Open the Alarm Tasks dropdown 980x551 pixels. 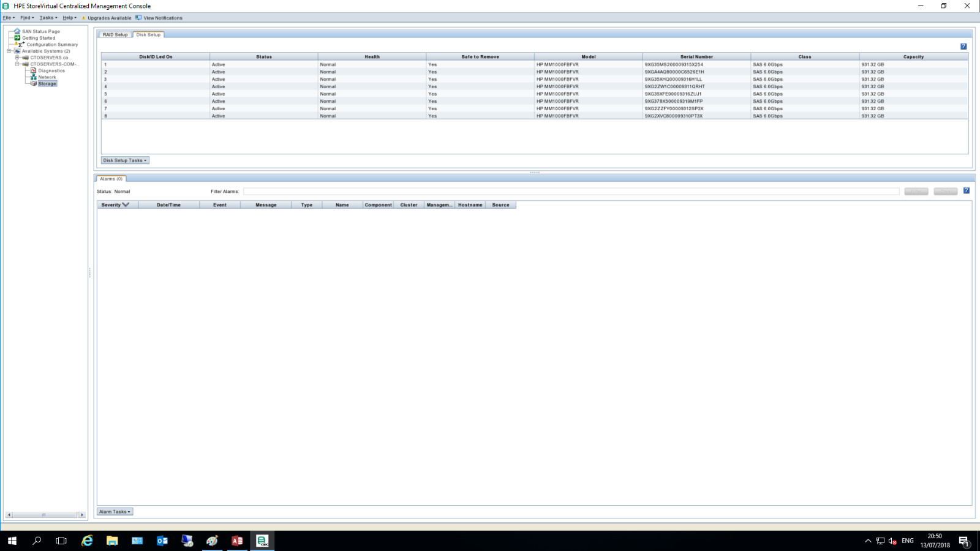(115, 512)
